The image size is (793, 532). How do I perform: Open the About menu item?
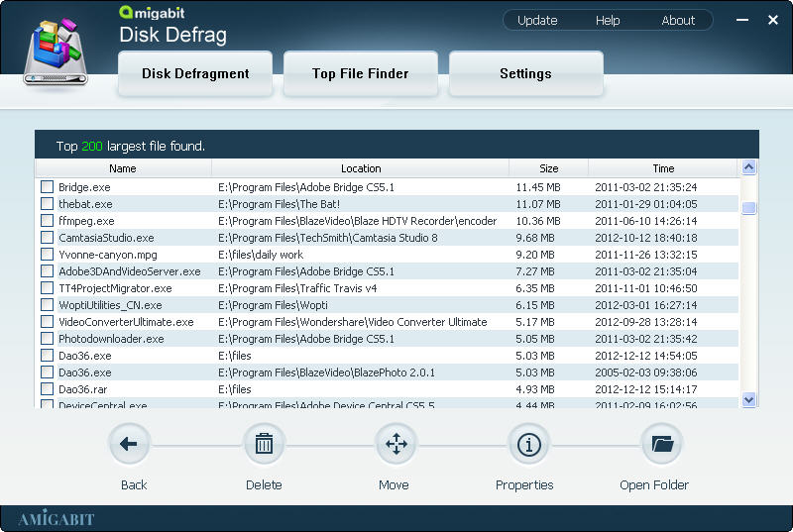click(x=678, y=21)
